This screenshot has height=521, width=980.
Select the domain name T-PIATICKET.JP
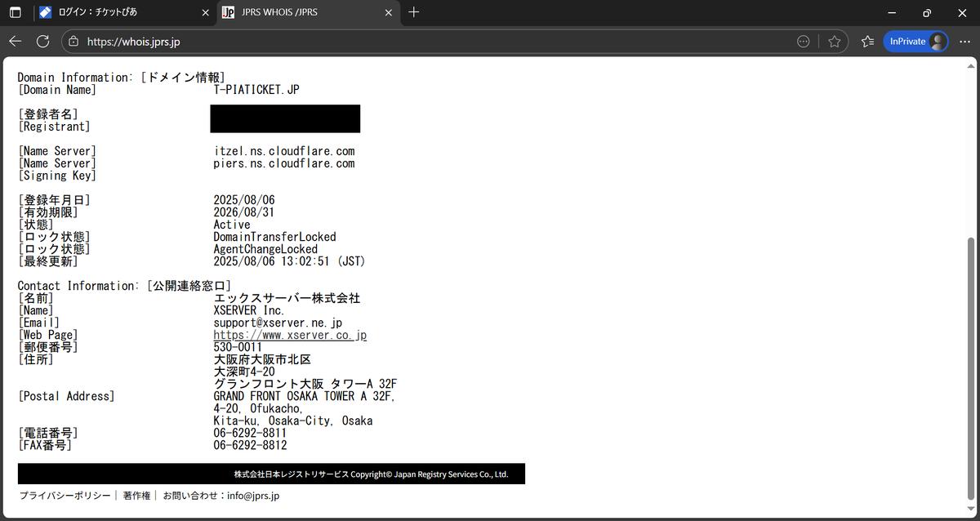[x=256, y=90]
